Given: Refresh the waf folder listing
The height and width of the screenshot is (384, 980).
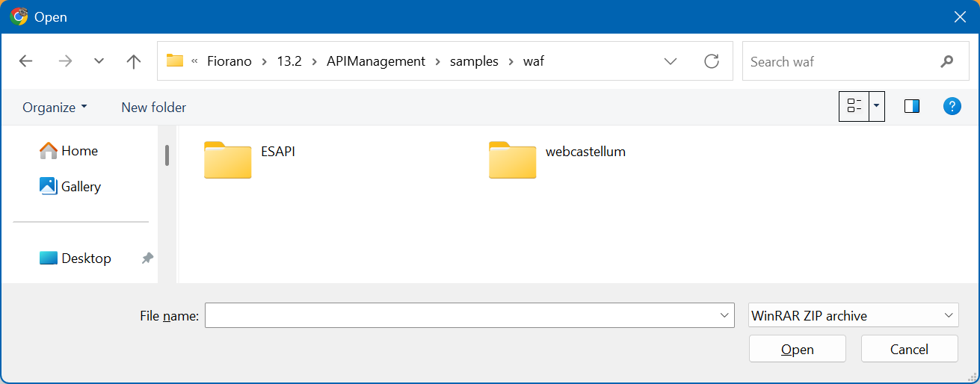Looking at the screenshot, I should point(712,61).
